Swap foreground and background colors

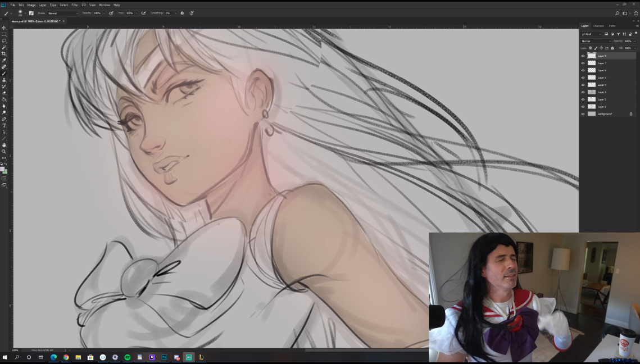tap(6, 163)
